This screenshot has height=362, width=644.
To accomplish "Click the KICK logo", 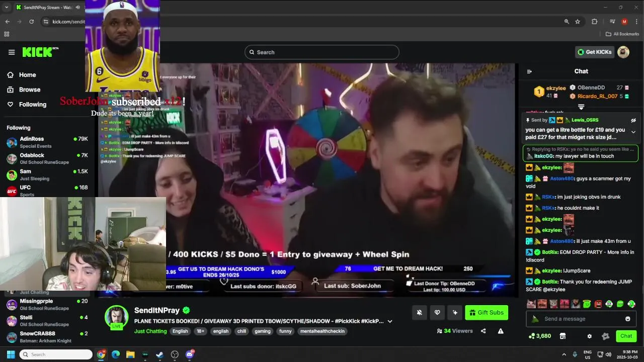I will pyautogui.click(x=40, y=52).
